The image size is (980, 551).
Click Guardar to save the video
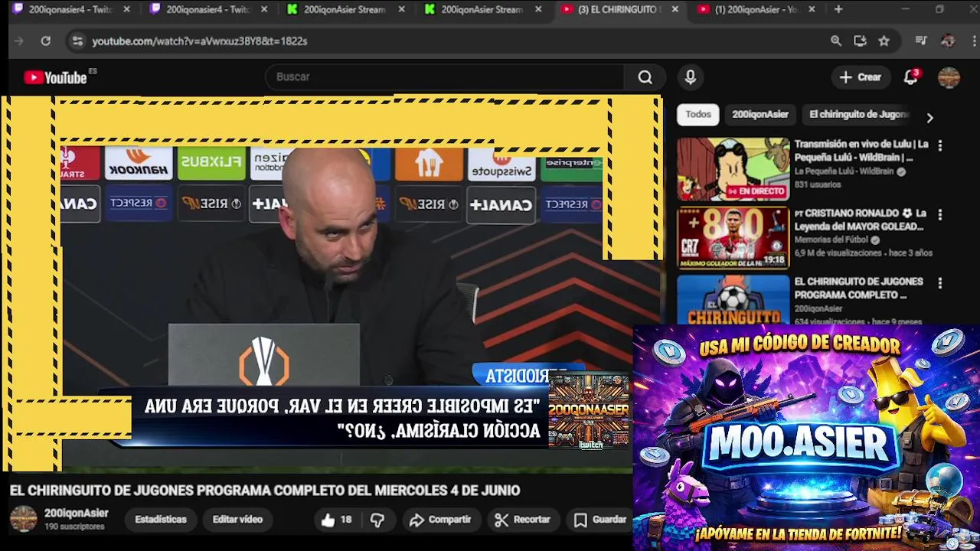pos(601,520)
